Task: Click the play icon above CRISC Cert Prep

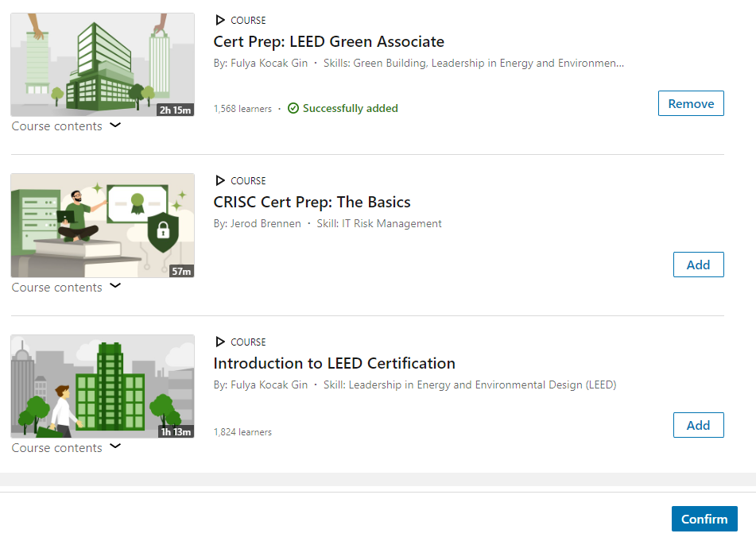Action: click(x=220, y=180)
